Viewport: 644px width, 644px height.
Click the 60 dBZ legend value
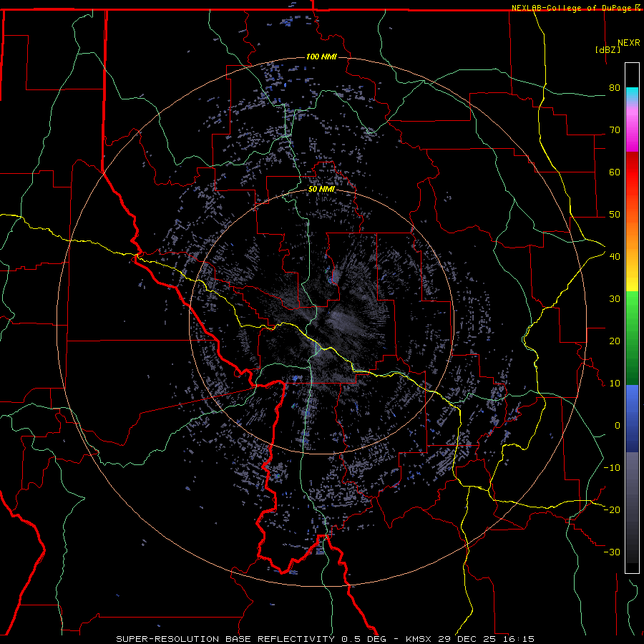pyautogui.click(x=615, y=172)
